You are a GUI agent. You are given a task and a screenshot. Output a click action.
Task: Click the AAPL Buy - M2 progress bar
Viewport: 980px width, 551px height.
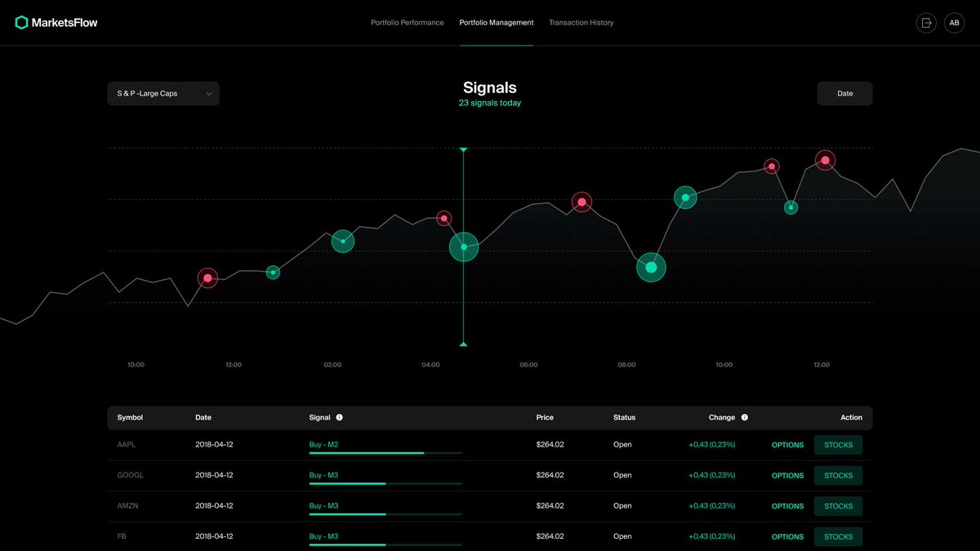click(385, 452)
